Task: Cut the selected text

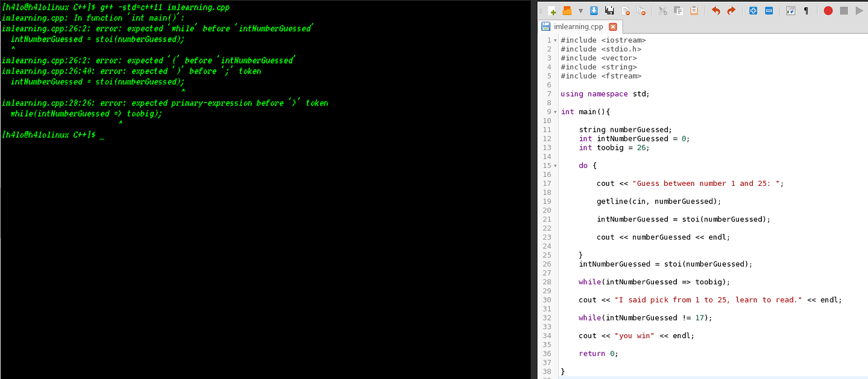Action: tap(662, 10)
